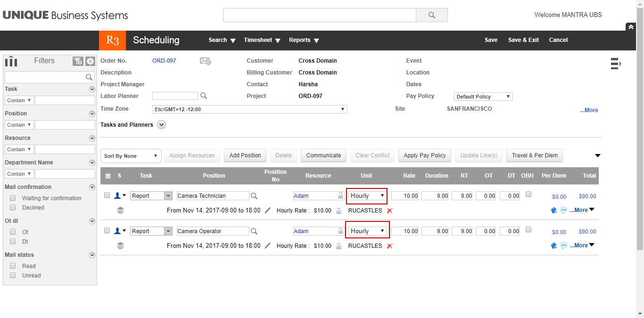Click inside the Filters search box
Image resolution: width=644 pixels, height=318 pixels.
point(47,77)
